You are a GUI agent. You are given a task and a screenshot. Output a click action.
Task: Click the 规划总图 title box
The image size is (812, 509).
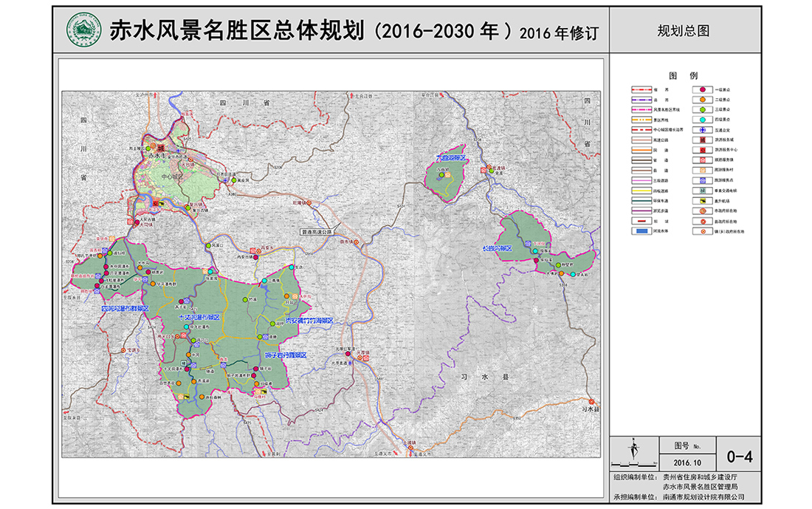click(x=684, y=31)
